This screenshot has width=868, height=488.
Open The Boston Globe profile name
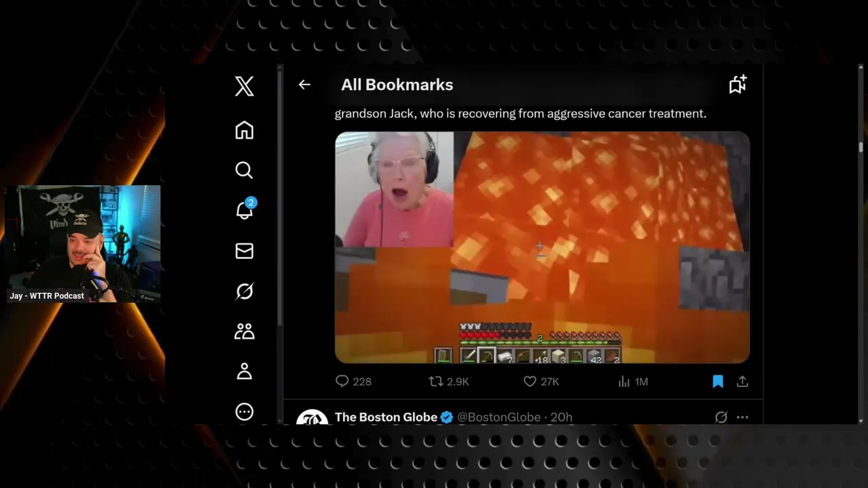(386, 418)
